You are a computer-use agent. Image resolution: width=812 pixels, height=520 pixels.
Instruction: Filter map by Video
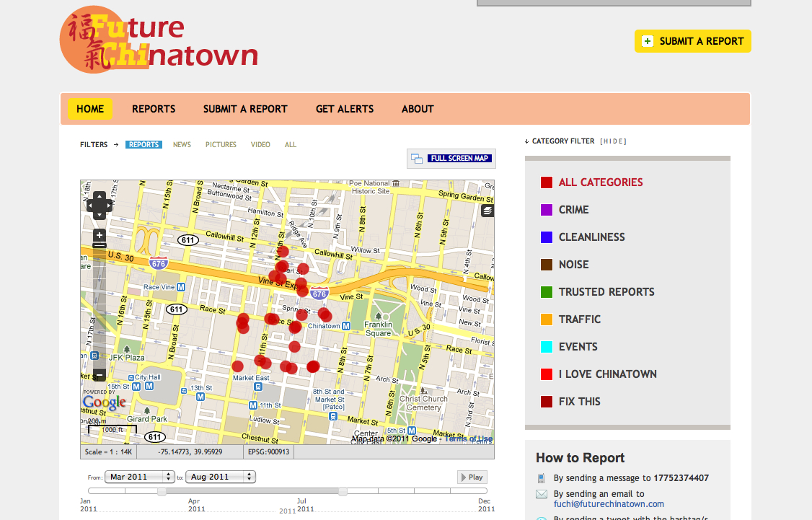click(260, 144)
